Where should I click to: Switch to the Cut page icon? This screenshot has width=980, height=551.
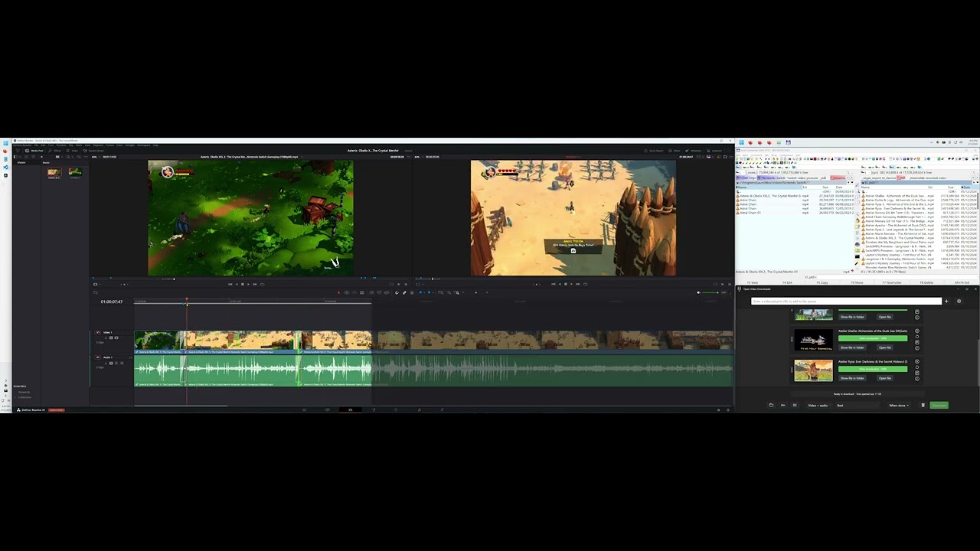pos(327,409)
